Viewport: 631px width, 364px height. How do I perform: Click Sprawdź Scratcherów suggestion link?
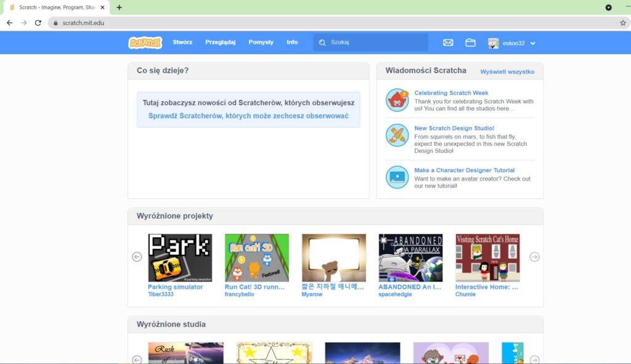pyautogui.click(x=248, y=116)
